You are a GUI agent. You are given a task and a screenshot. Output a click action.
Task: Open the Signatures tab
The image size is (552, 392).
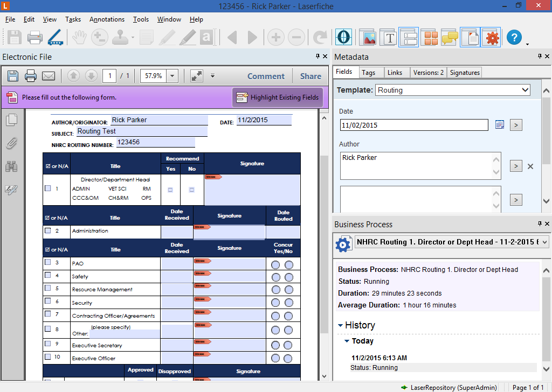[x=465, y=73]
